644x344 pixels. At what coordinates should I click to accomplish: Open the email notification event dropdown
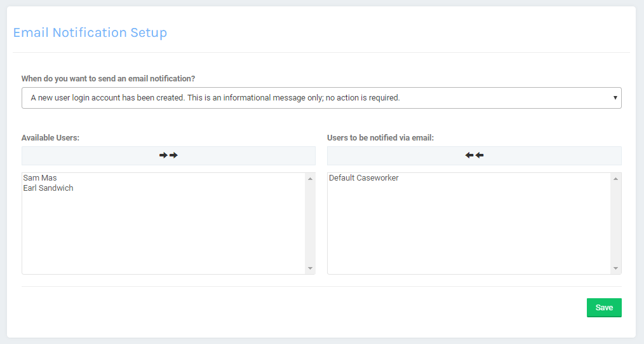point(321,98)
